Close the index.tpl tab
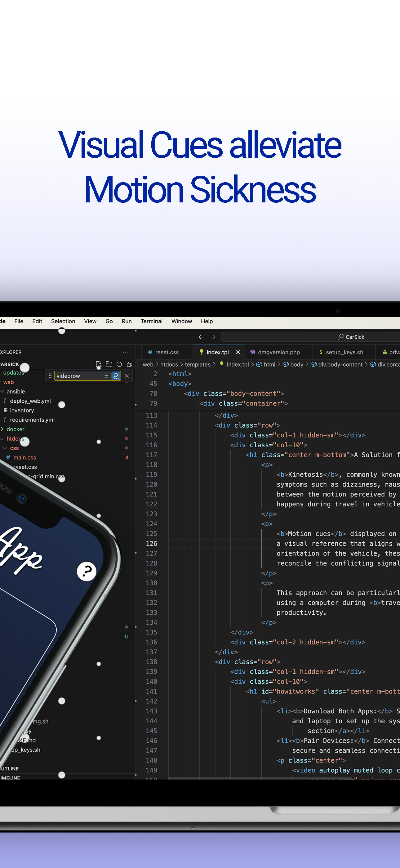The height and width of the screenshot is (868, 400). click(x=238, y=352)
